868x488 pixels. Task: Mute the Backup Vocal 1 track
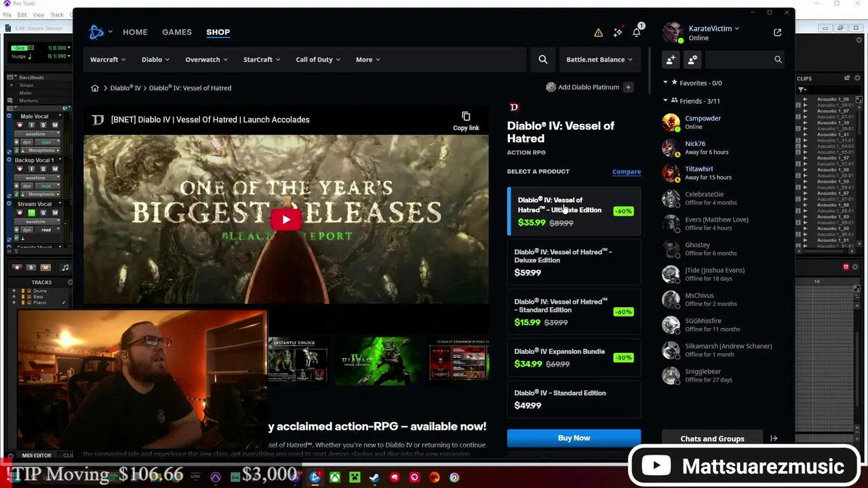pyautogui.click(x=54, y=169)
